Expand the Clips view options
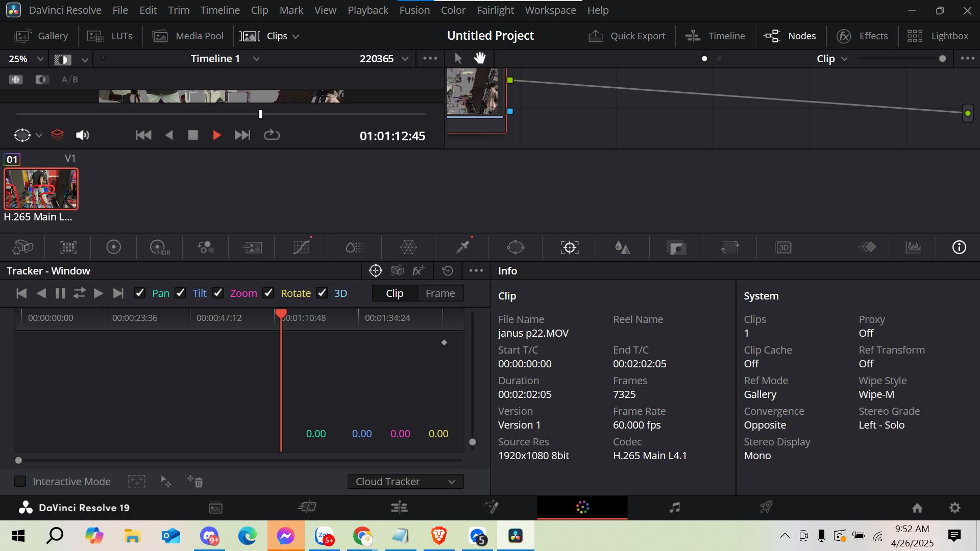This screenshot has width=980, height=551. 296,36
